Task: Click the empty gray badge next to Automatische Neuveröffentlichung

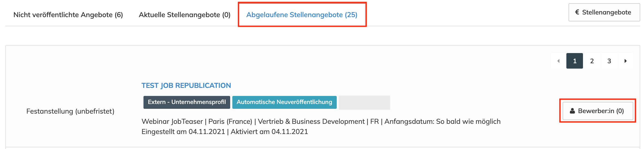Action: (364, 103)
